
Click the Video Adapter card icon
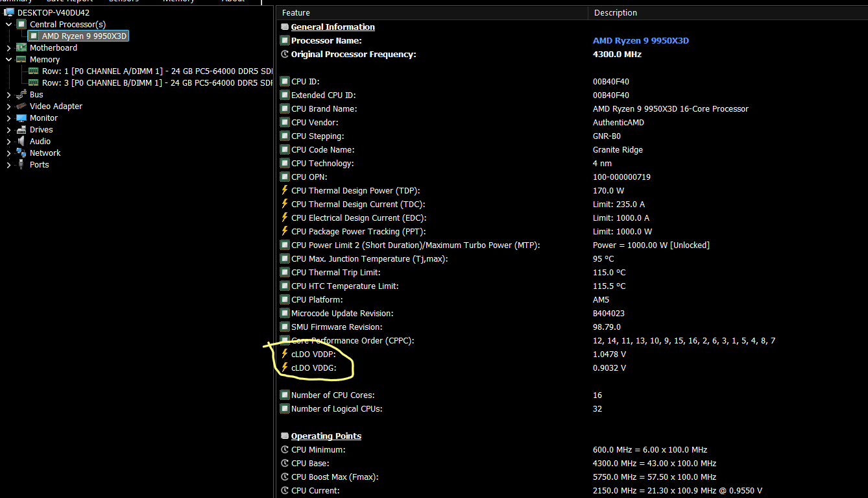21,106
